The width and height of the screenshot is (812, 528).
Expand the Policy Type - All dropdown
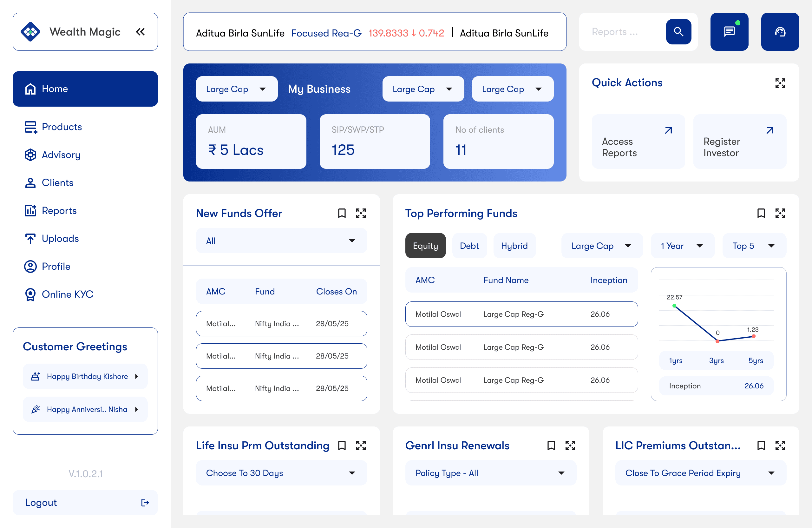point(490,473)
